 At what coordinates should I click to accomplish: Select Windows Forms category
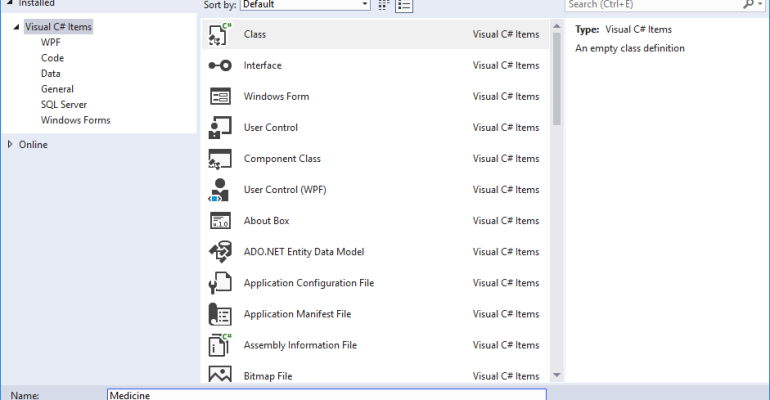76,120
